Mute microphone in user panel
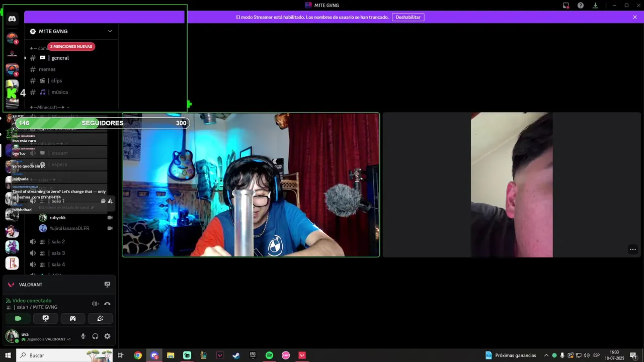Image resolution: width=644 pixels, height=362 pixels. (x=83, y=336)
